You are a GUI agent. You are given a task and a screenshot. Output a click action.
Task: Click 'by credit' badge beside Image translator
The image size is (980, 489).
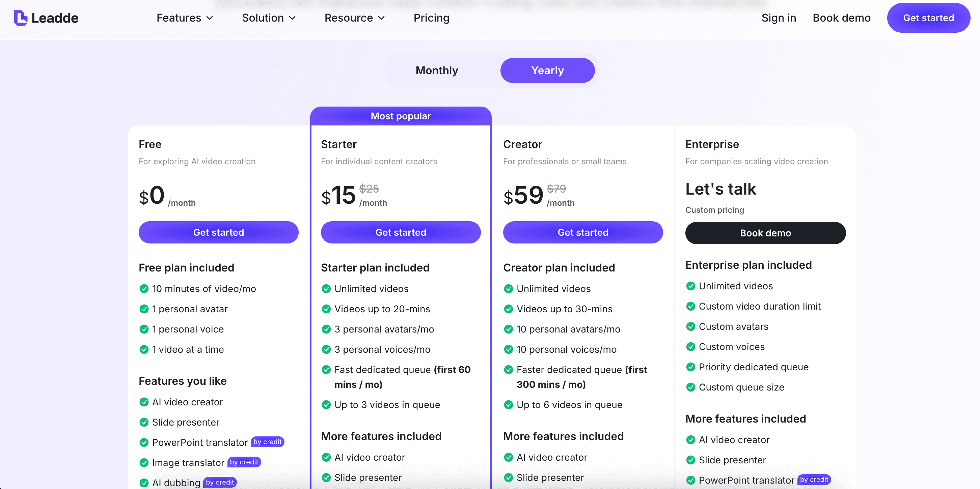[244, 462]
